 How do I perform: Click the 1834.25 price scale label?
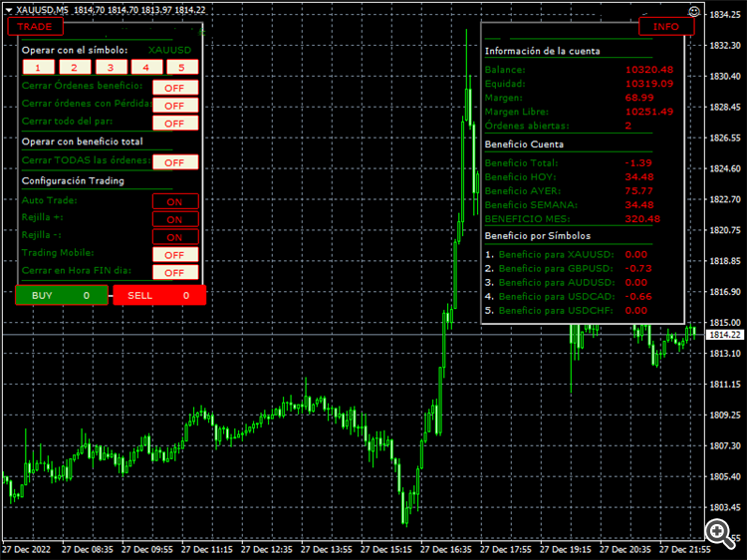pyautogui.click(x=725, y=15)
